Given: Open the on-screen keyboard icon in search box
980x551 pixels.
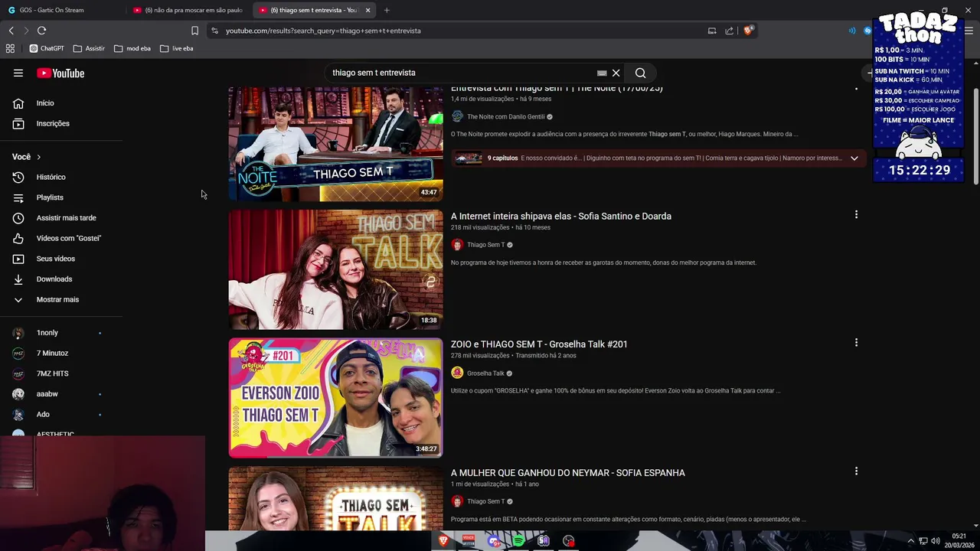Looking at the screenshot, I should pos(602,73).
